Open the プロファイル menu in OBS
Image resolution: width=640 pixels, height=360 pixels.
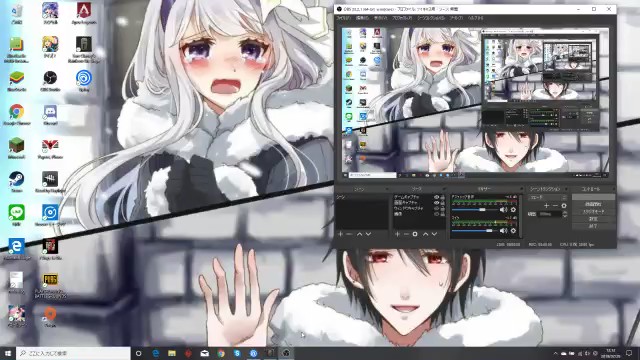(402, 18)
